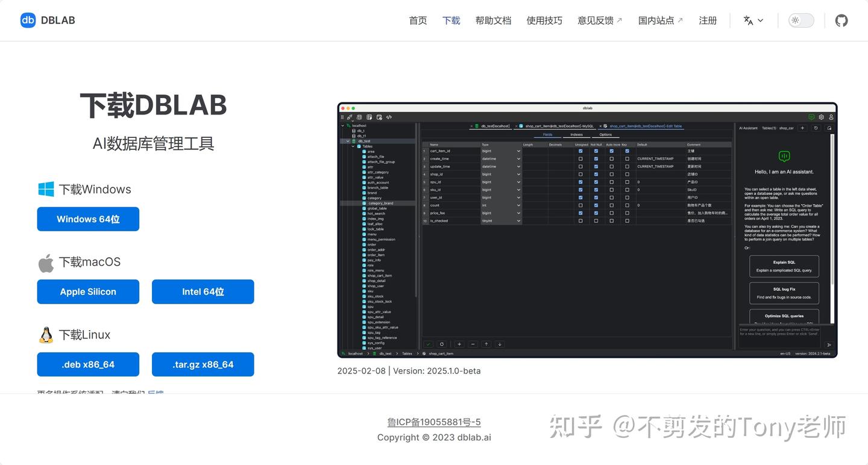This screenshot has height=465, width=868.
Task: Collapse the Tables node in the sidebar tree
Action: [x=353, y=146]
